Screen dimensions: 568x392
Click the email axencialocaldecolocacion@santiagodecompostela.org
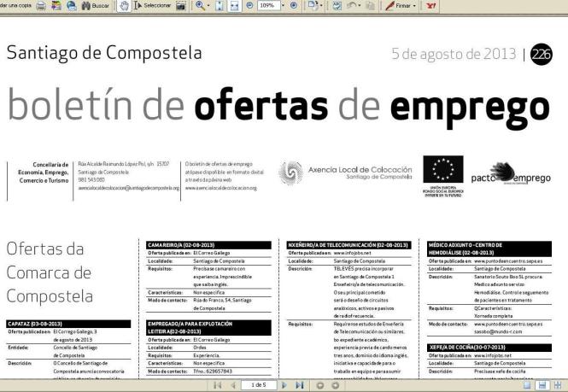pyautogui.click(x=129, y=188)
